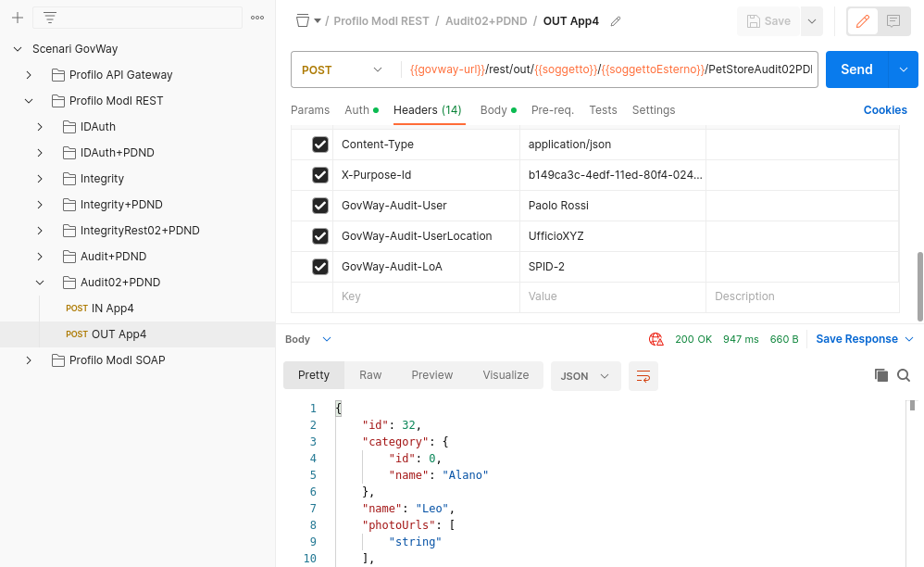
Task: Click the request URL input field
Action: 610,69
